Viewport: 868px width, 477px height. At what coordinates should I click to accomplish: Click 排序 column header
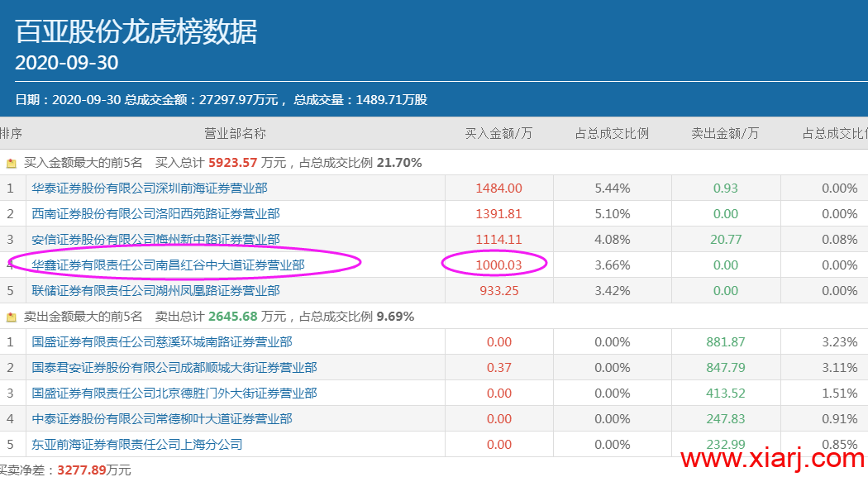click(11, 133)
